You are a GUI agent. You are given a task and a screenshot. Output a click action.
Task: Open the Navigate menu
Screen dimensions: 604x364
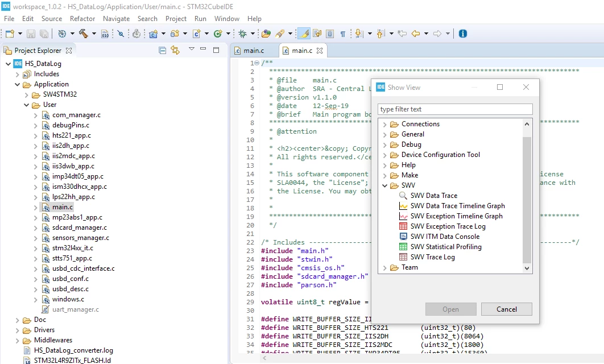pos(117,19)
